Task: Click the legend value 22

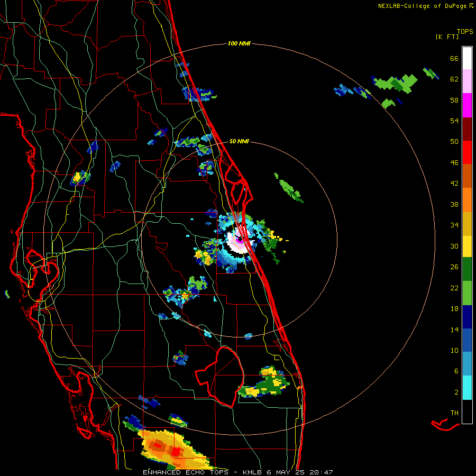Action: (x=454, y=288)
